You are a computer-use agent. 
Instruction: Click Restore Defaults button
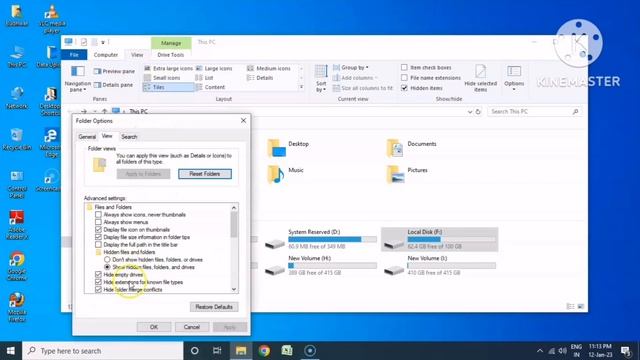(x=214, y=307)
